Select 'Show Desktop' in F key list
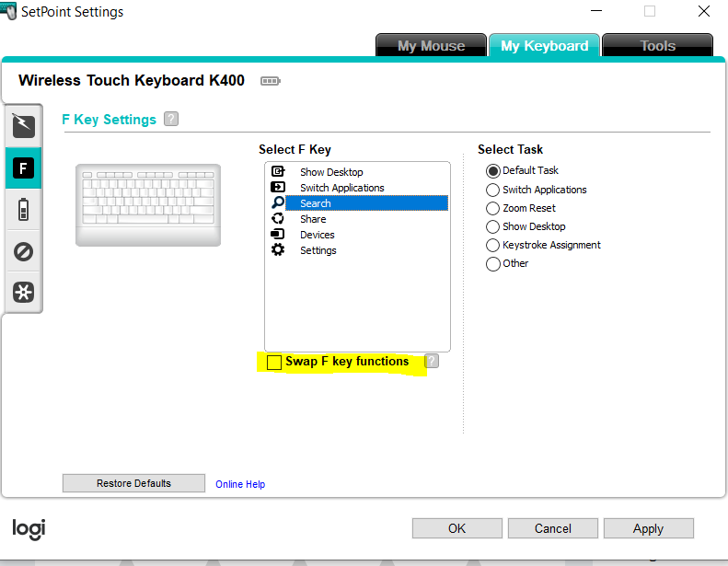The height and width of the screenshot is (566, 728). click(x=331, y=172)
